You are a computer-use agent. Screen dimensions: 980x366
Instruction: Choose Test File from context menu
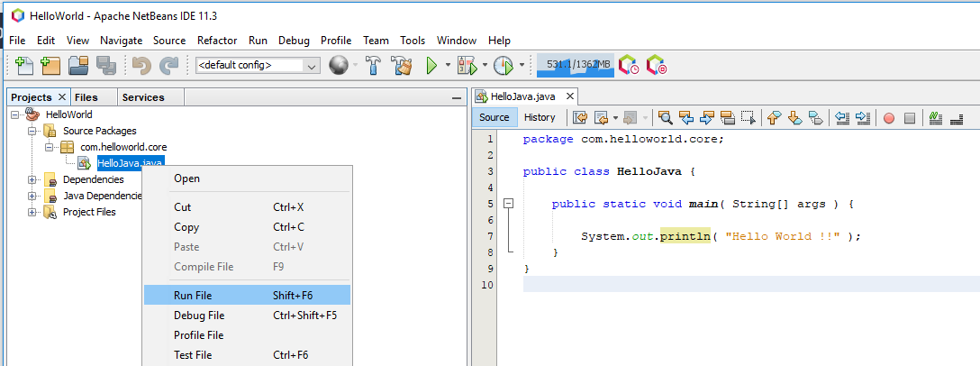click(x=247, y=355)
